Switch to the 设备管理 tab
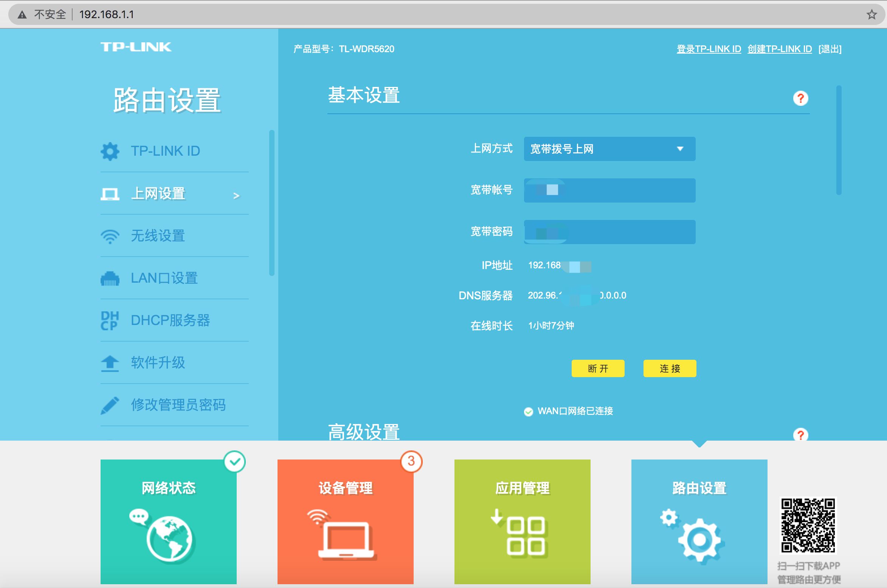This screenshot has width=887, height=588. click(x=346, y=521)
